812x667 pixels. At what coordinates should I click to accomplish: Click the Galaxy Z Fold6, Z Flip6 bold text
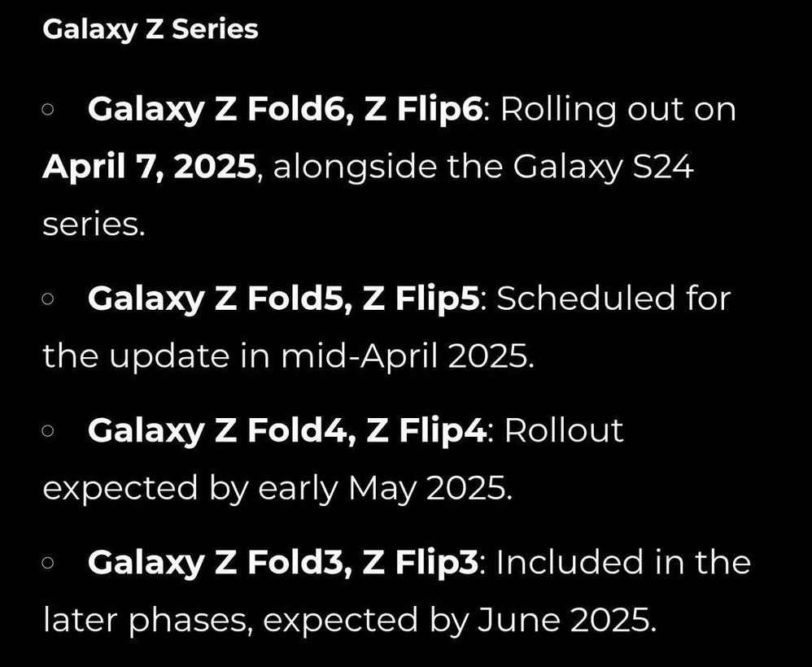point(285,111)
